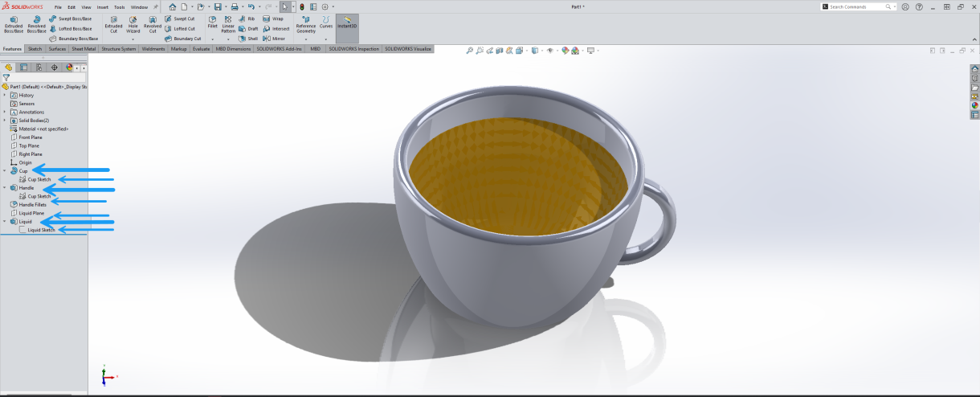
Task: Select the Wrap tool
Action: (273, 18)
